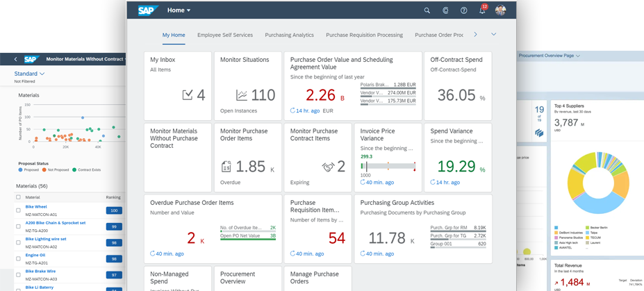Open the Bike Lighting wire set link
Viewport: 644px width, 291px height.
45,239
